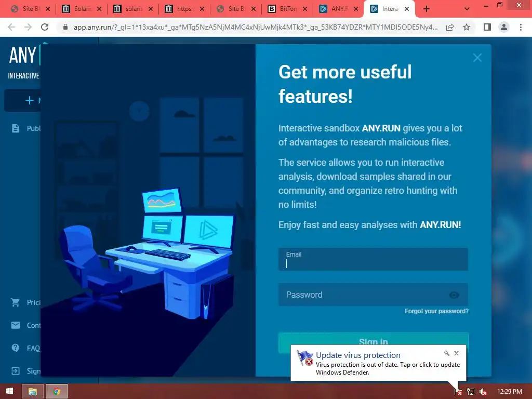Click the Password input field
Viewport: 532px width, 399px height.
[373, 295]
